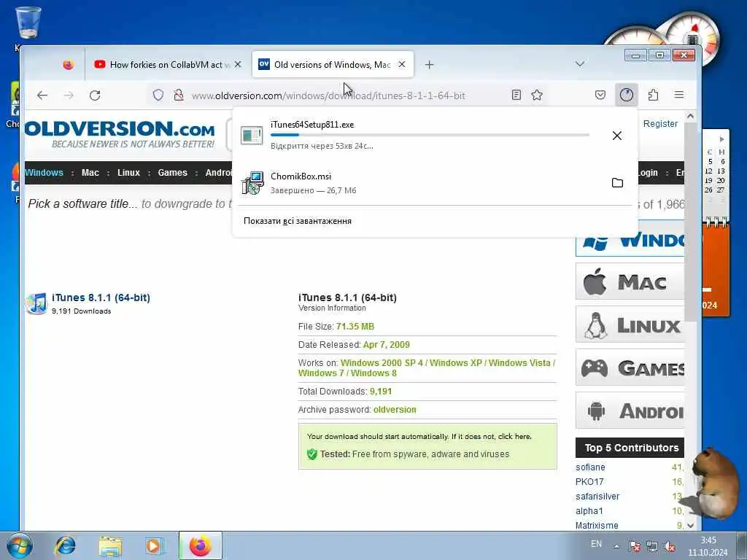Click the EN language indicator

[596, 544]
